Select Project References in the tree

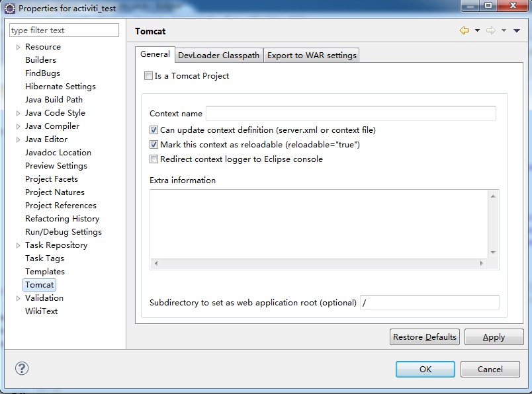[61, 206]
